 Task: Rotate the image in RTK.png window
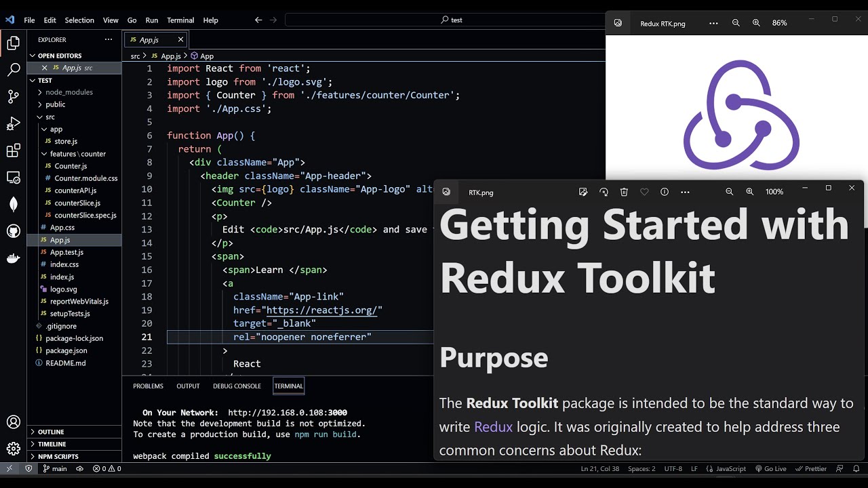tap(604, 192)
